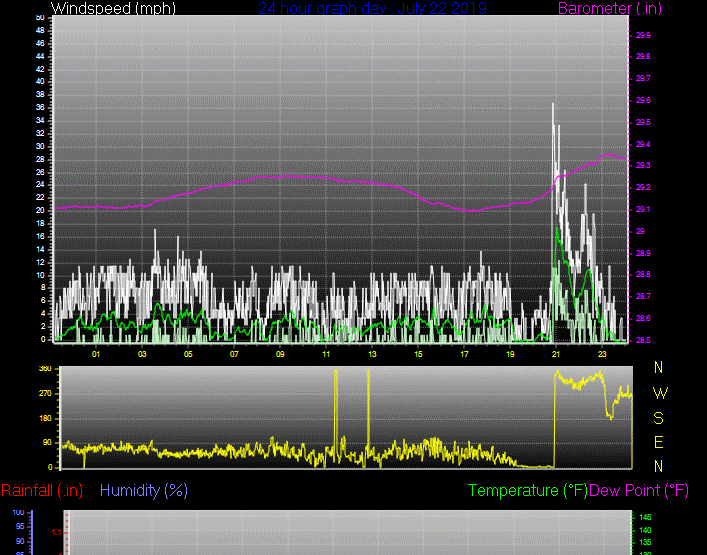Click the 180 wind direction axis value

pos(44,418)
